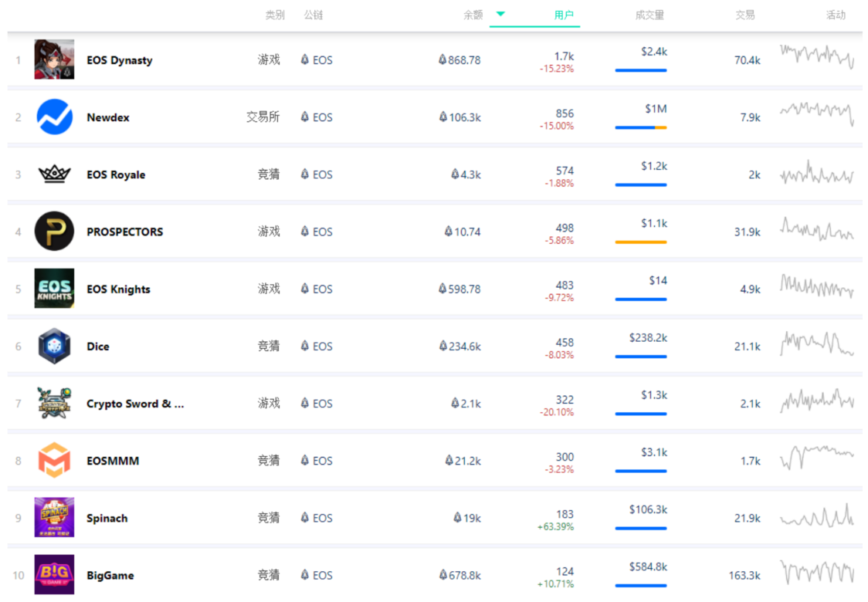868x602 pixels.
Task: View Newdex activity sparkline chart
Action: 817,113
